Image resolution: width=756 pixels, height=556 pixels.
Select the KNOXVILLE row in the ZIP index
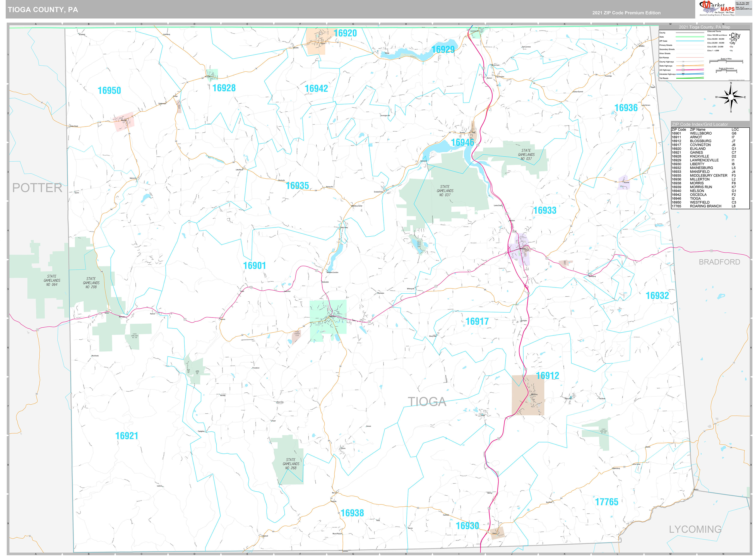(x=710, y=157)
